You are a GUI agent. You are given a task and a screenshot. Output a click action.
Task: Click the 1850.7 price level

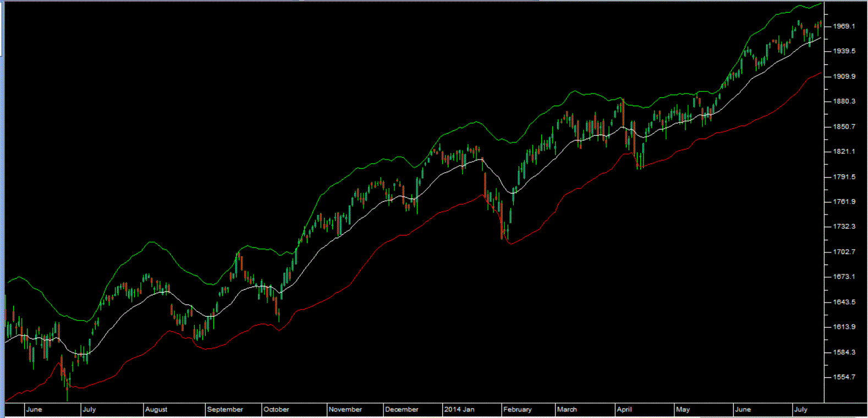pyautogui.click(x=844, y=127)
